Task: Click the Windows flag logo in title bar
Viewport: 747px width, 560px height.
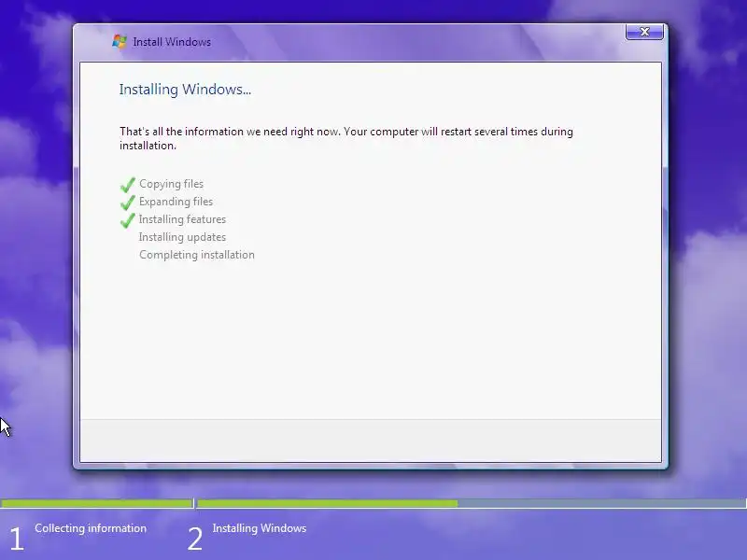Action: point(120,41)
